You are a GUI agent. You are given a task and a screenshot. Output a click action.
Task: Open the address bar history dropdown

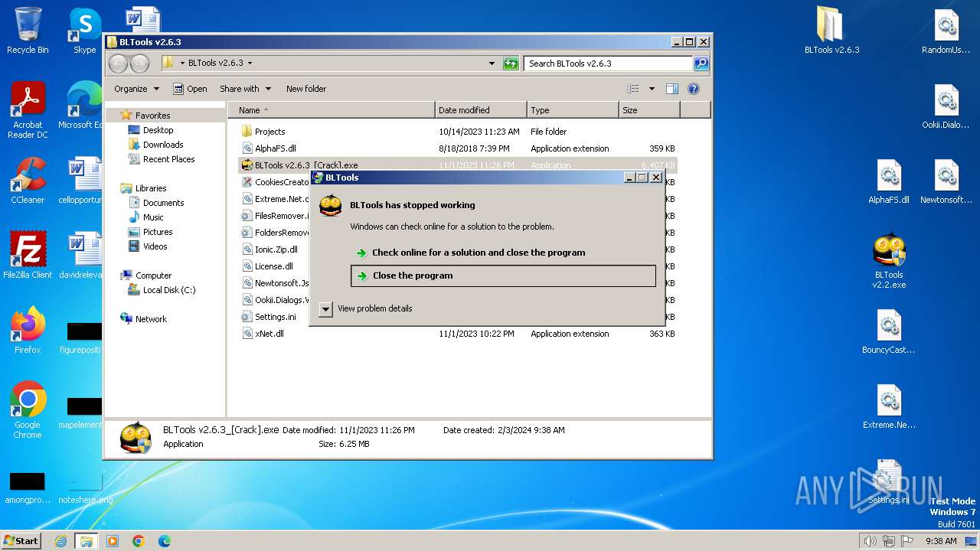coord(492,64)
